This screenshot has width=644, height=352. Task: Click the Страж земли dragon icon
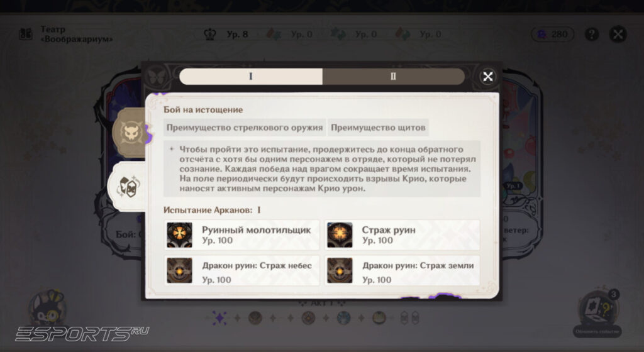point(340,270)
